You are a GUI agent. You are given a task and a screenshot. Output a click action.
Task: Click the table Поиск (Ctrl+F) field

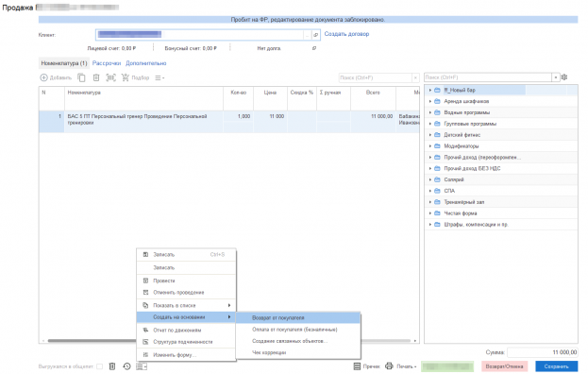pos(376,77)
